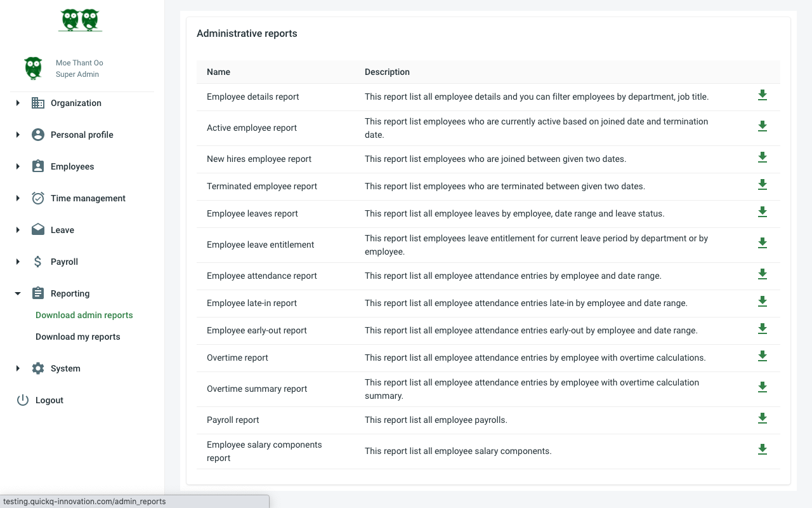812x508 pixels.
Task: Click the Moe Thant Oo profile avatar
Action: click(x=34, y=68)
